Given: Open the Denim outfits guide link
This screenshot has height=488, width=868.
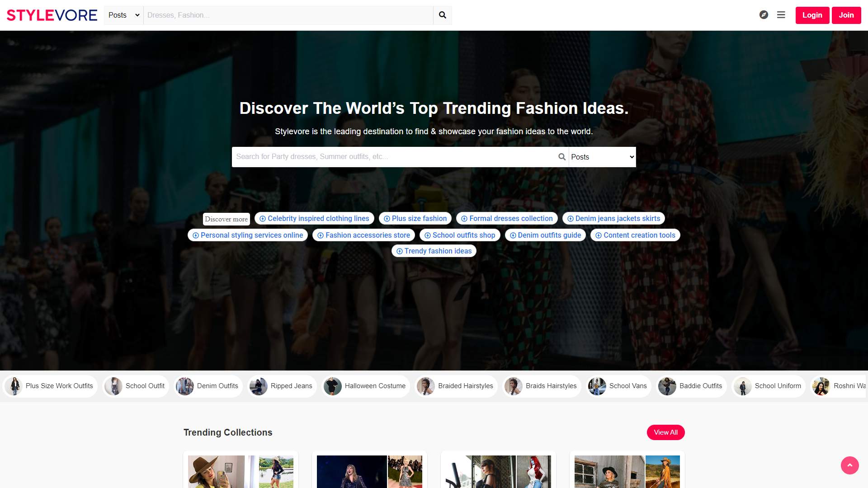Looking at the screenshot, I should [x=545, y=235].
